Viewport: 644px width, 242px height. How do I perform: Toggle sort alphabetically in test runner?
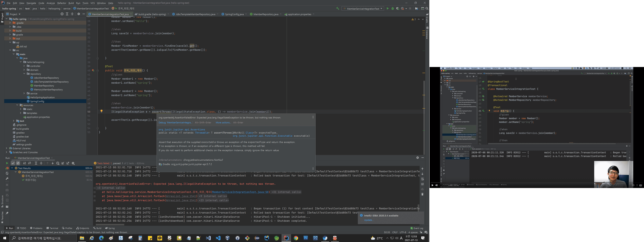[x=24, y=163]
